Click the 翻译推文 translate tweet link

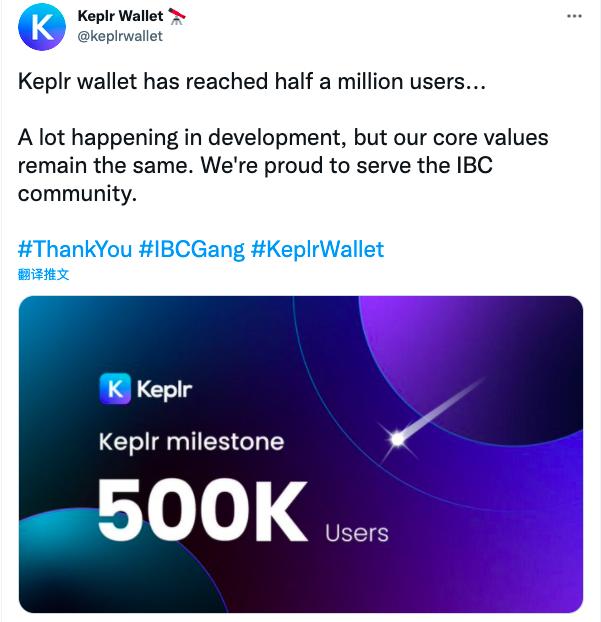coord(44,273)
